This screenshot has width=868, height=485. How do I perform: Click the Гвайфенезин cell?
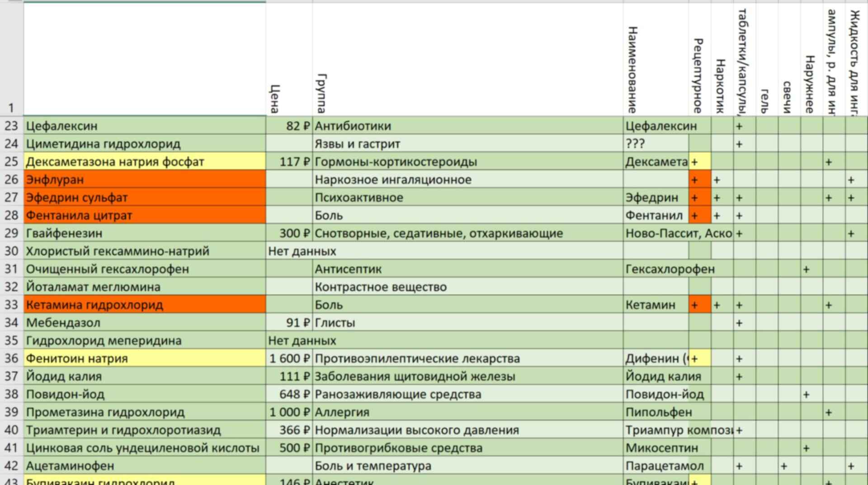click(145, 233)
